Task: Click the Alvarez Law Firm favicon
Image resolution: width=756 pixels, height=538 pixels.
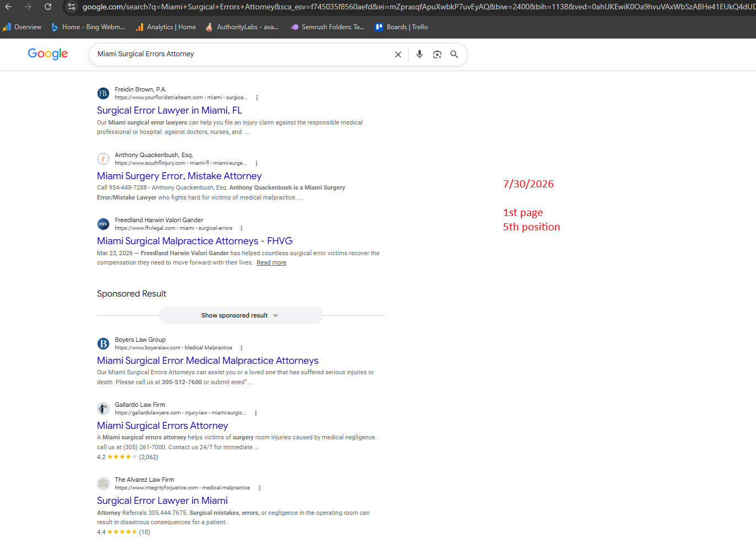Action: pyautogui.click(x=103, y=484)
